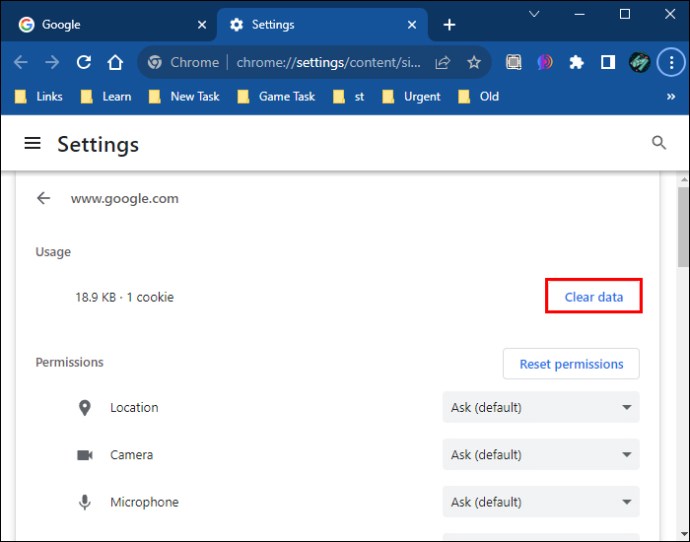Bookmark this page with the star icon
This screenshot has width=690, height=542.
pyautogui.click(x=474, y=62)
